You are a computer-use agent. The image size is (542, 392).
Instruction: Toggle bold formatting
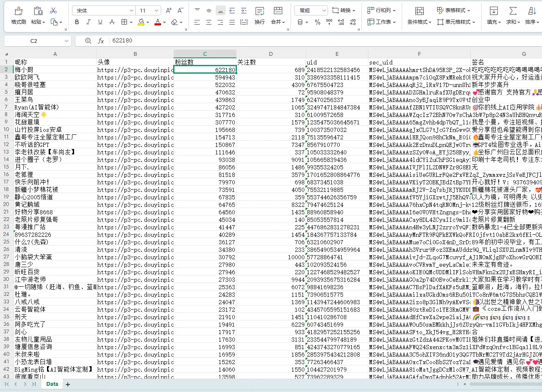coord(77,22)
